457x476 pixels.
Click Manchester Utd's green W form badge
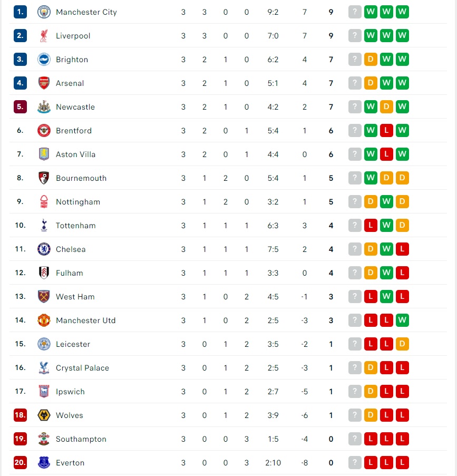click(x=402, y=320)
